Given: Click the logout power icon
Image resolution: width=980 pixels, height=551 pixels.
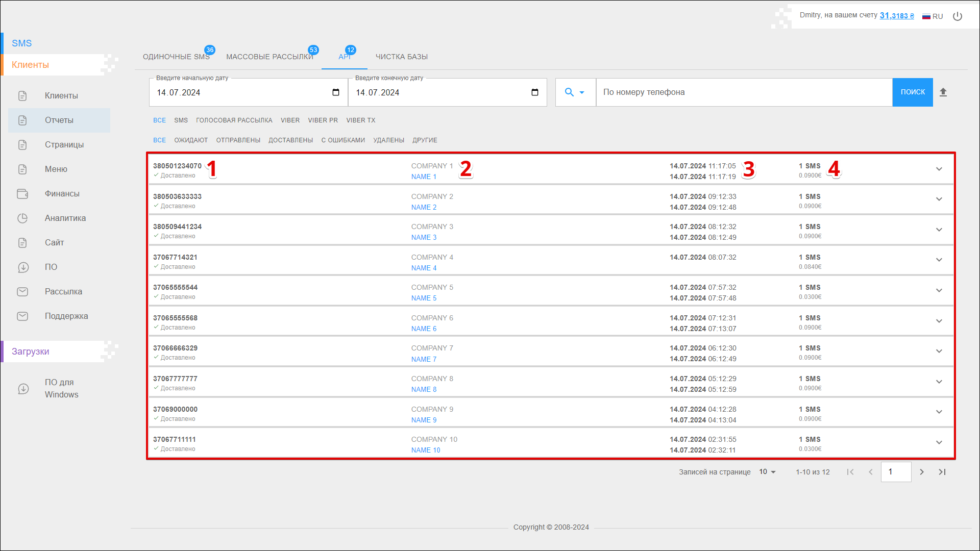Looking at the screenshot, I should click(958, 16).
